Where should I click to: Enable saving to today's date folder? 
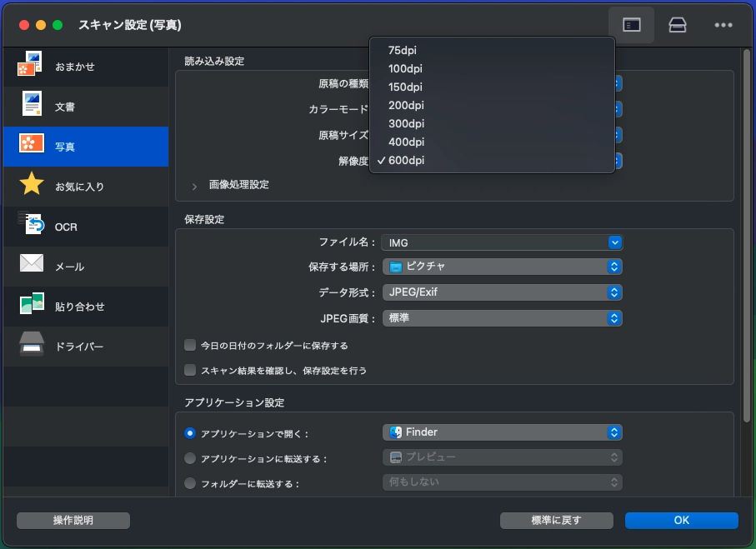pyautogui.click(x=191, y=345)
